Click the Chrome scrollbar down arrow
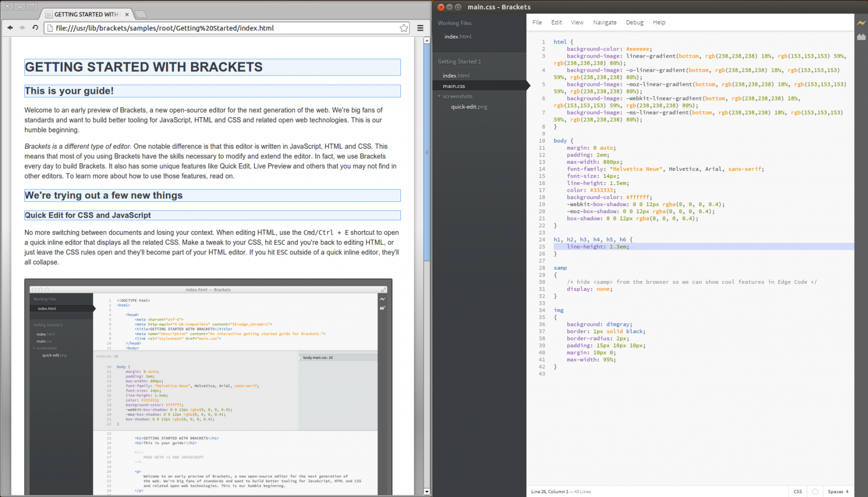 [427, 492]
